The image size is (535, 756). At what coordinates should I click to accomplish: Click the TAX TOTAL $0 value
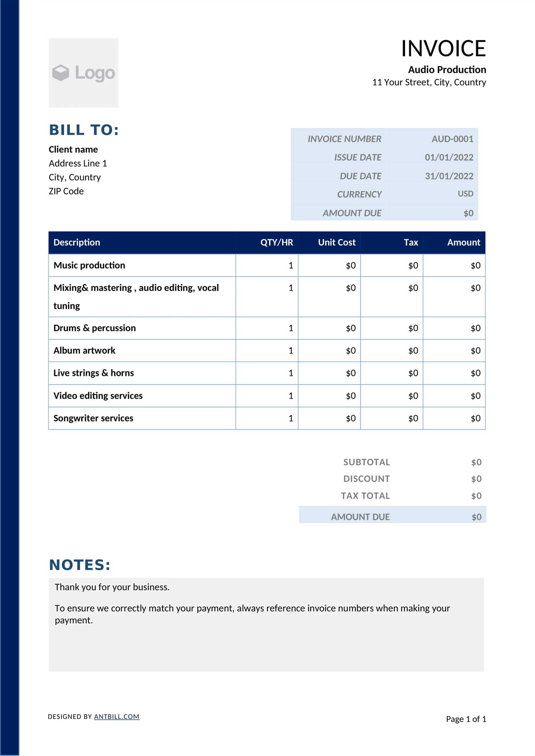(x=476, y=496)
